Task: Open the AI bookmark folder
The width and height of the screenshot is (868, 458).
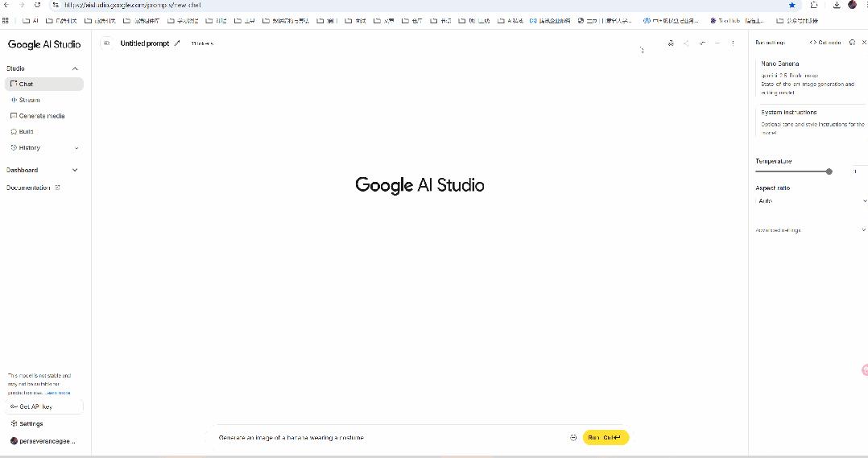Action: coord(31,21)
